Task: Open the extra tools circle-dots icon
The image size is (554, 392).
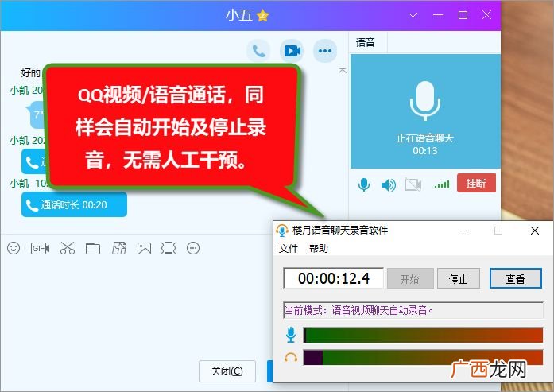Action: click(193, 249)
